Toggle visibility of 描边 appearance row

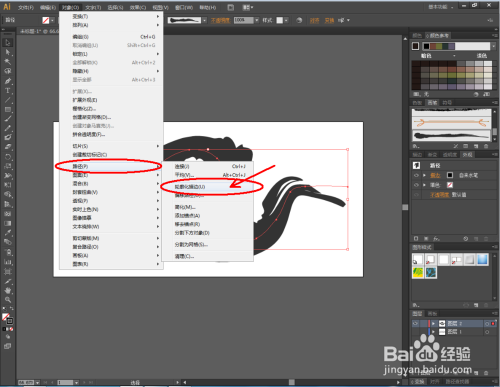click(x=416, y=175)
